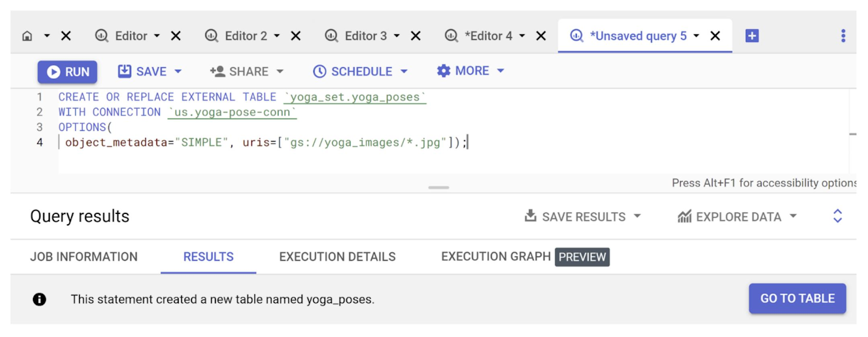Click line number 1 in the editor gutter
The image size is (868, 337).
pyautogui.click(x=39, y=97)
